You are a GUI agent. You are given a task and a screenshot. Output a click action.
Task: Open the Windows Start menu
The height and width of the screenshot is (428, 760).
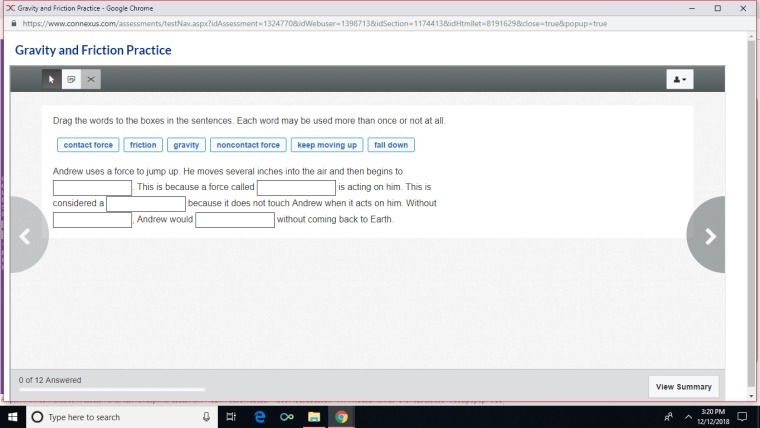[x=12, y=417]
